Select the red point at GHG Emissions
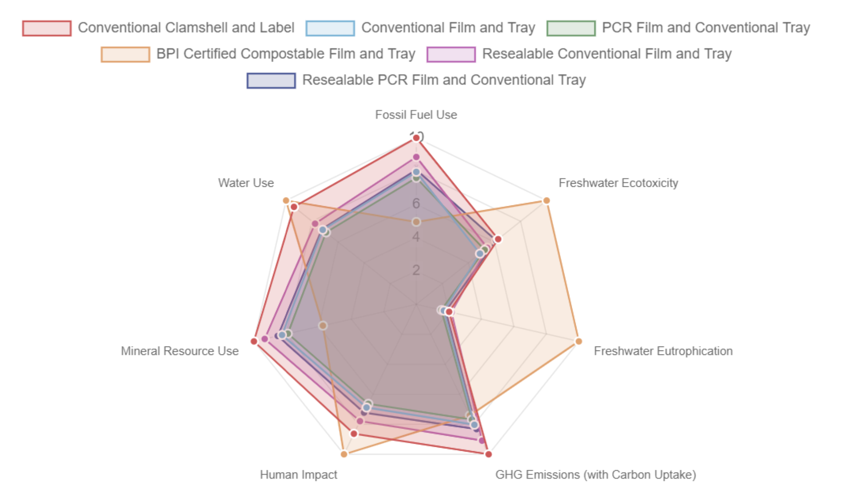This screenshot has height=504, width=854. click(488, 454)
